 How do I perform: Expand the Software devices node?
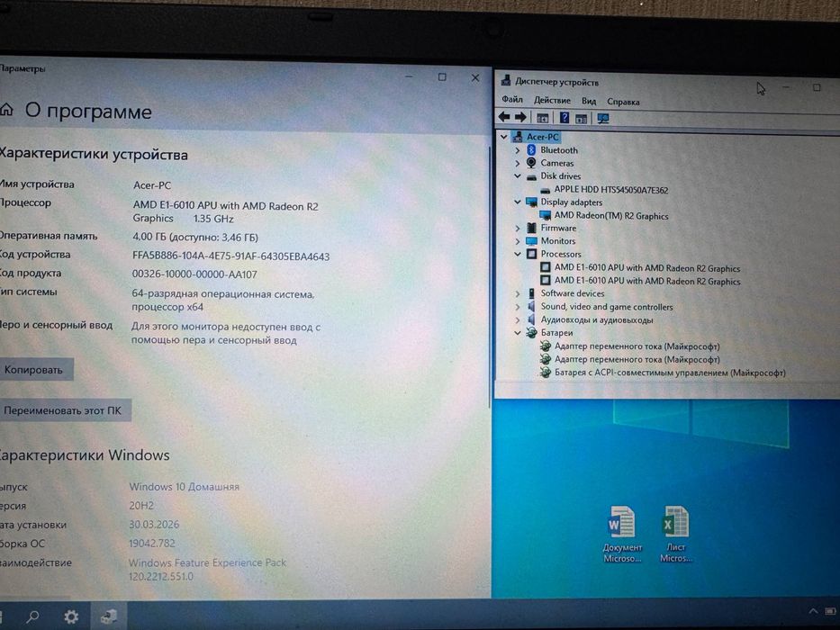point(518,293)
